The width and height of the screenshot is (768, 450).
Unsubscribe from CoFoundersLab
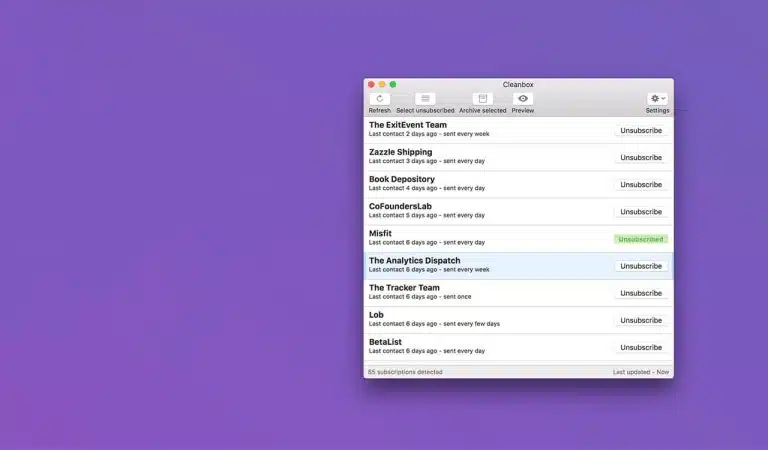(x=641, y=212)
